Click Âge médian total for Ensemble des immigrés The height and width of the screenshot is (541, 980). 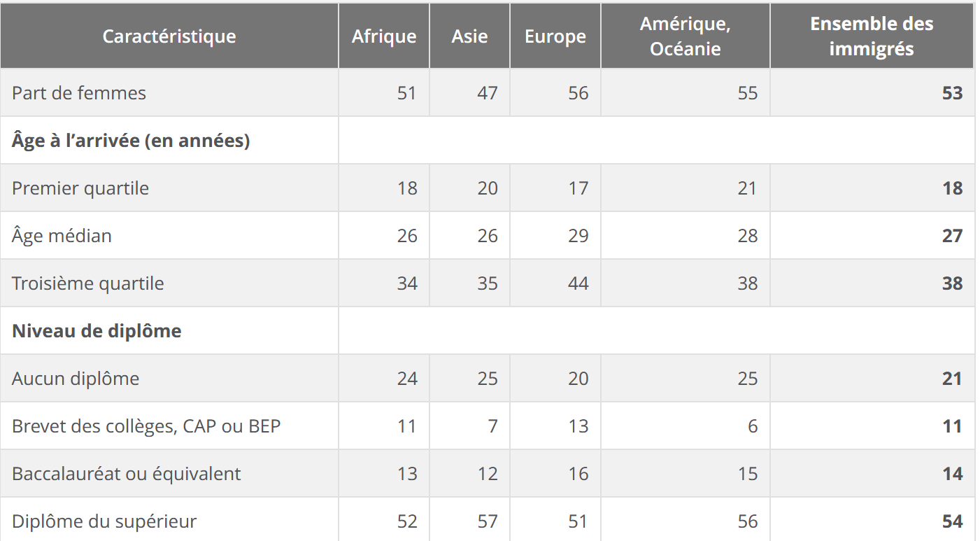[x=951, y=236]
